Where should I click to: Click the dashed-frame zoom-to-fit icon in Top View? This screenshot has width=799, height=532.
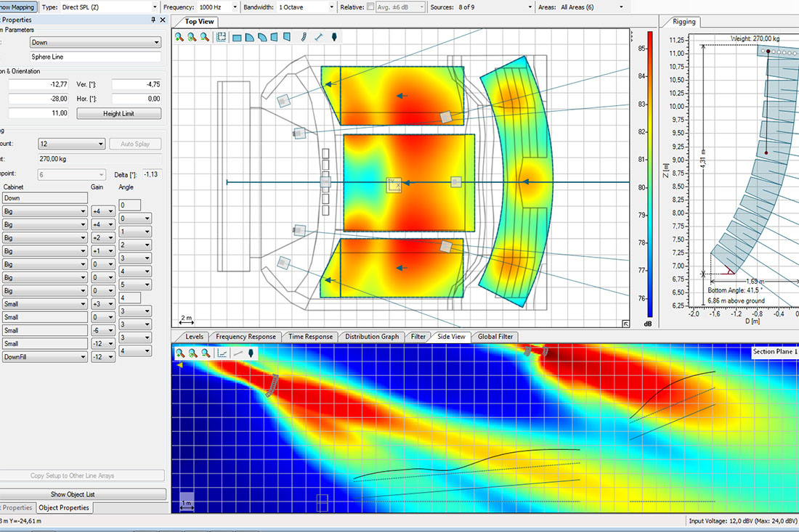point(222,37)
